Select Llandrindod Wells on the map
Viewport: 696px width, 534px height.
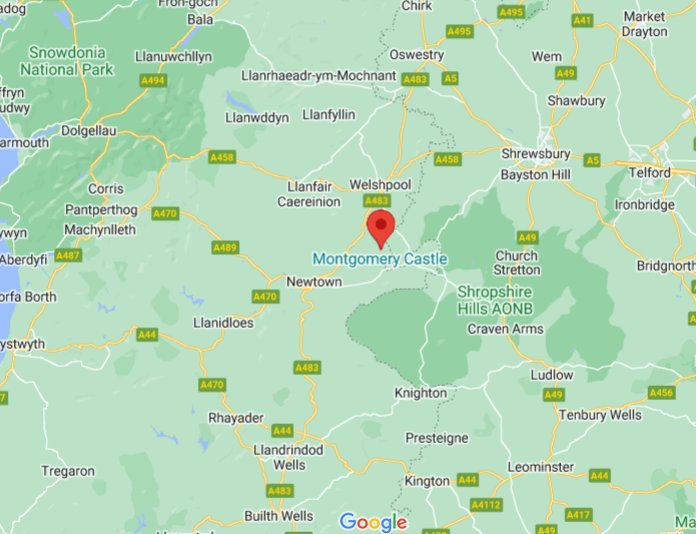pos(289,457)
